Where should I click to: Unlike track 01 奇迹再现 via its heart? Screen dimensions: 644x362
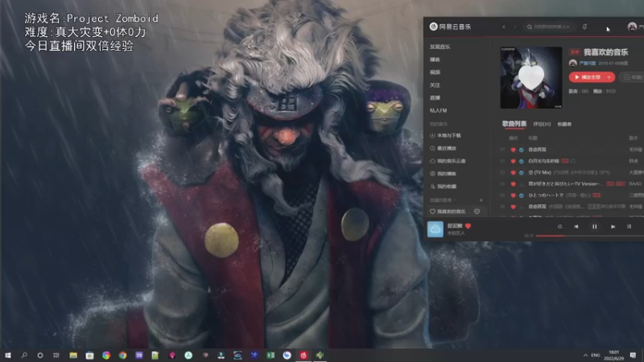[513, 150]
